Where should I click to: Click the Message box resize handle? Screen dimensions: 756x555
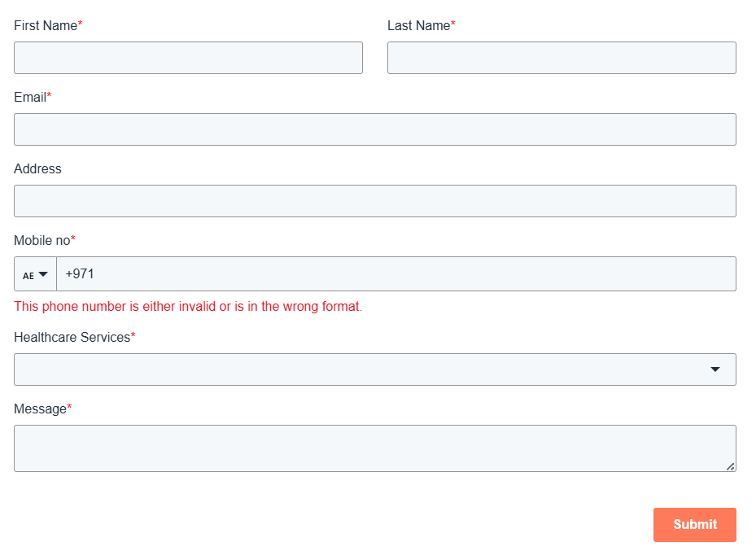730,466
